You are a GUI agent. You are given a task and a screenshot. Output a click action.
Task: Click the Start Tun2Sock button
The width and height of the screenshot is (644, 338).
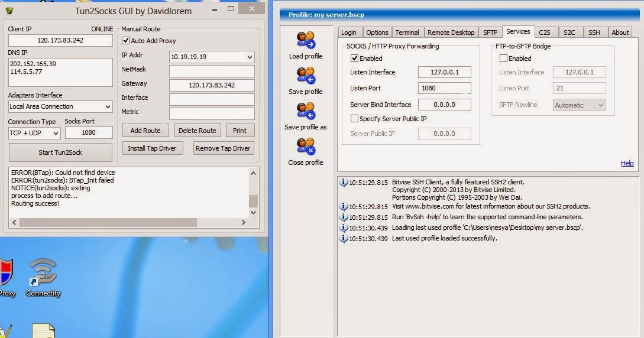60,152
